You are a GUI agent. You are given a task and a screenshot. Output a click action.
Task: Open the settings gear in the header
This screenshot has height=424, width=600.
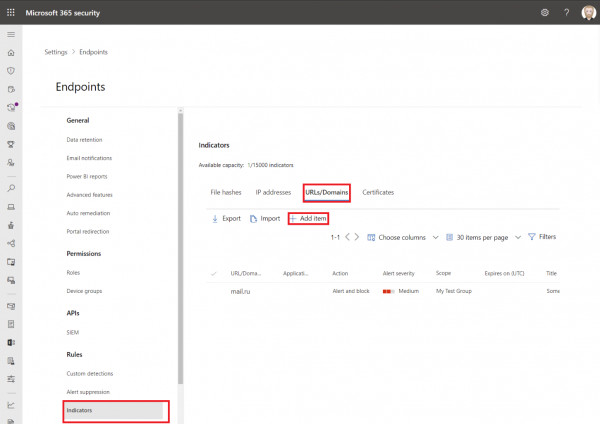point(545,13)
